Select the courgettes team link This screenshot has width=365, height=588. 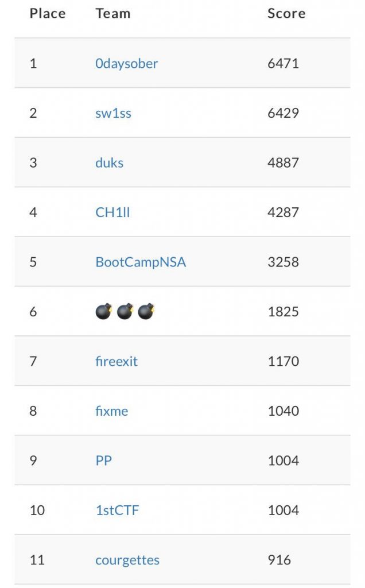(127, 560)
